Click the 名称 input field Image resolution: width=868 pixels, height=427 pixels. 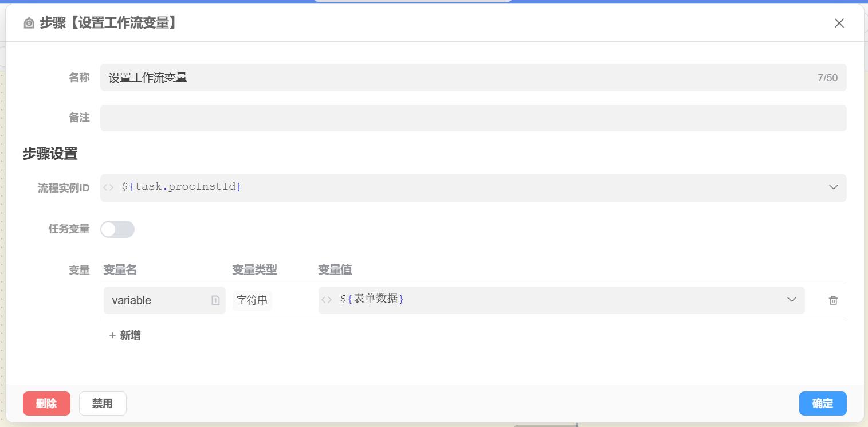pyautogui.click(x=458, y=77)
